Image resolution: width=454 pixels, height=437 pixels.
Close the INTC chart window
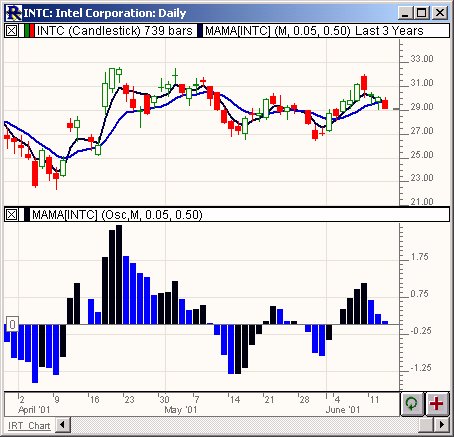pyautogui.click(x=440, y=13)
